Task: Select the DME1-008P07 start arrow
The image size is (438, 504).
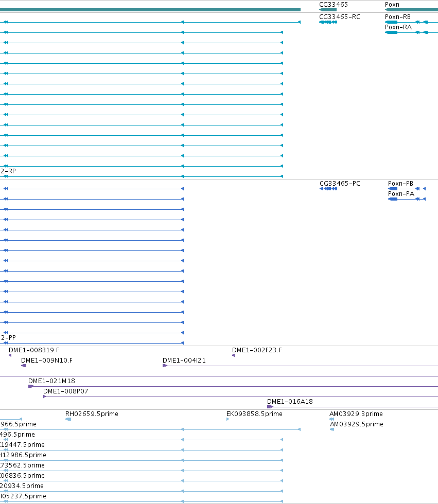Action: [45, 397]
